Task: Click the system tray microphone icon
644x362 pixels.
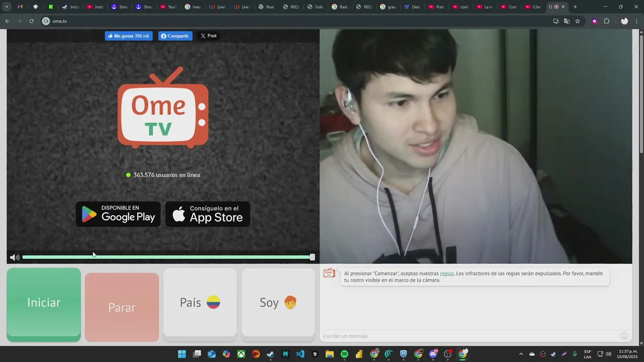Action: pyautogui.click(x=575, y=354)
